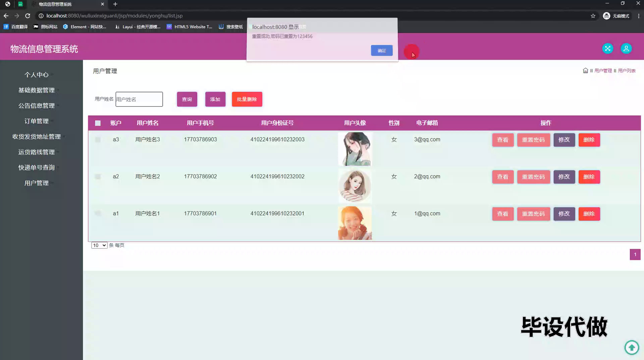
Task: Click 删除 for user a3
Action: 589,140
